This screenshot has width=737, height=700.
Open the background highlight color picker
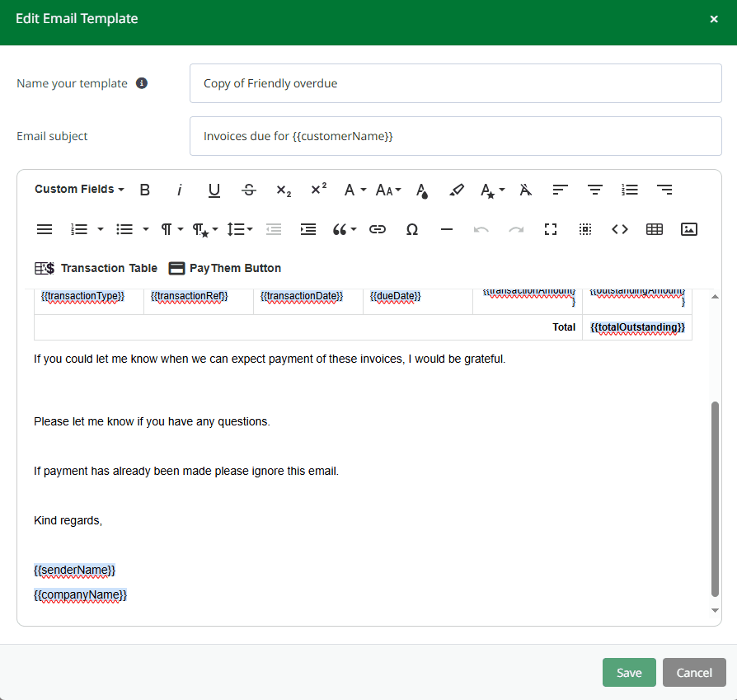coord(457,190)
